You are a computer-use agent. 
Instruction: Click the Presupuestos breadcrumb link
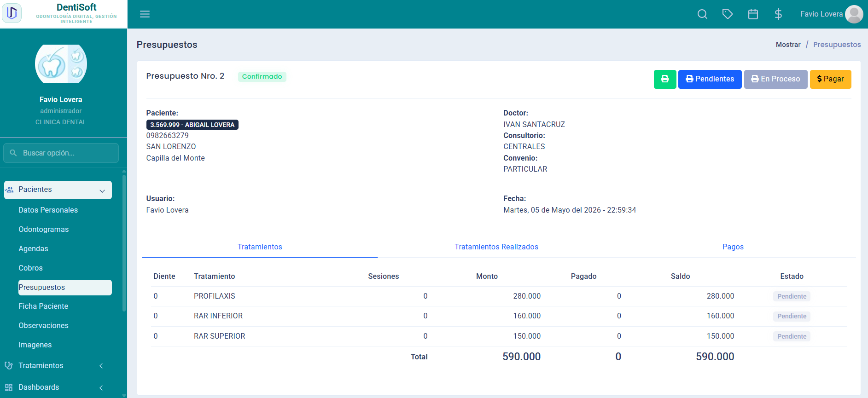pos(837,45)
